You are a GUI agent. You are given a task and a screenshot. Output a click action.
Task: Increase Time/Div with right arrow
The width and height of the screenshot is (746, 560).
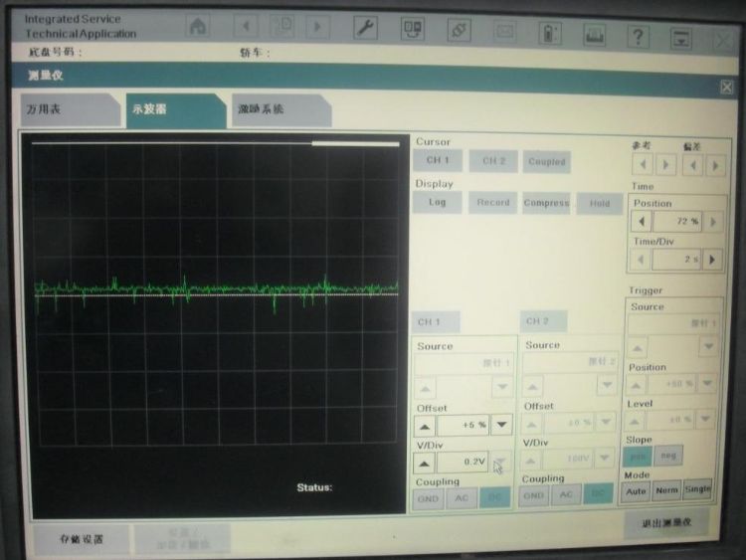(x=712, y=260)
